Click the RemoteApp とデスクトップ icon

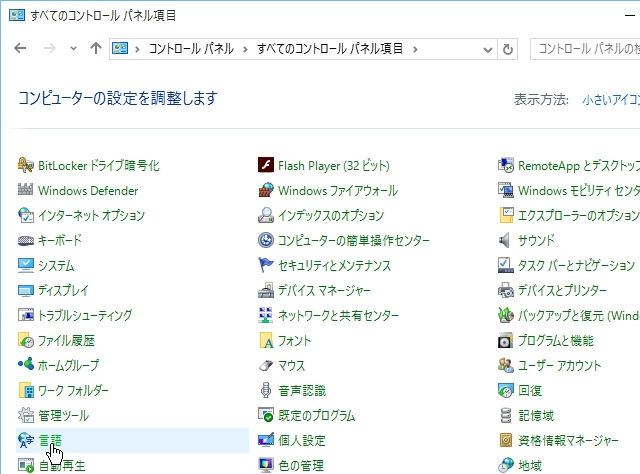click(x=505, y=165)
